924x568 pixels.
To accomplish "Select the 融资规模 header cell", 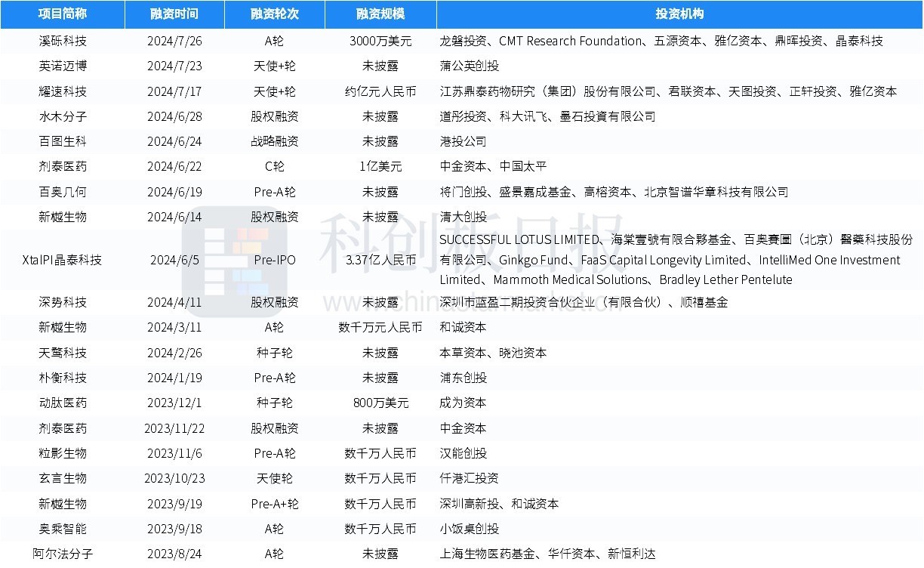I will [380, 14].
